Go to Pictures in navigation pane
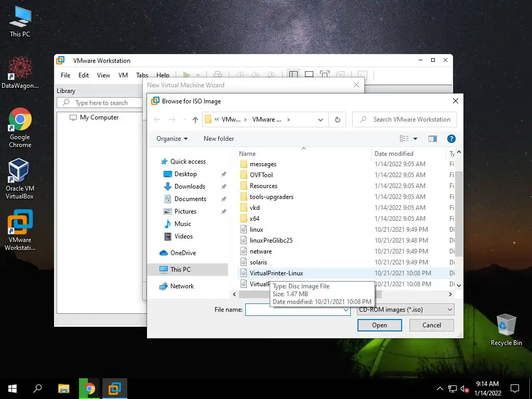 pyautogui.click(x=185, y=211)
